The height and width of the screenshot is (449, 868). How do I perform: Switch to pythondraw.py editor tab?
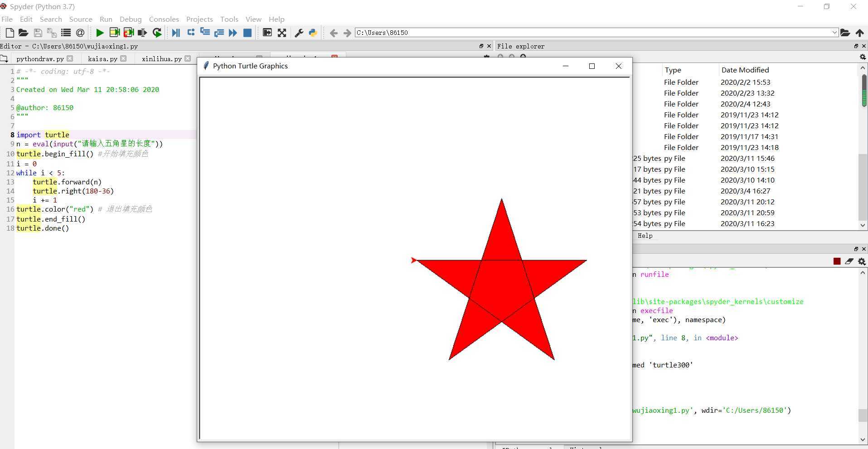(x=40, y=59)
